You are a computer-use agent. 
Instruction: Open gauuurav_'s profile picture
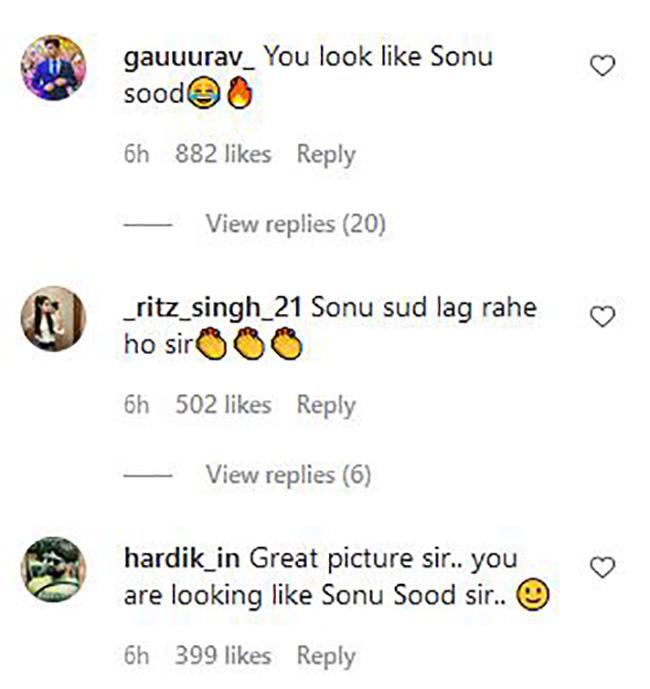click(54, 68)
